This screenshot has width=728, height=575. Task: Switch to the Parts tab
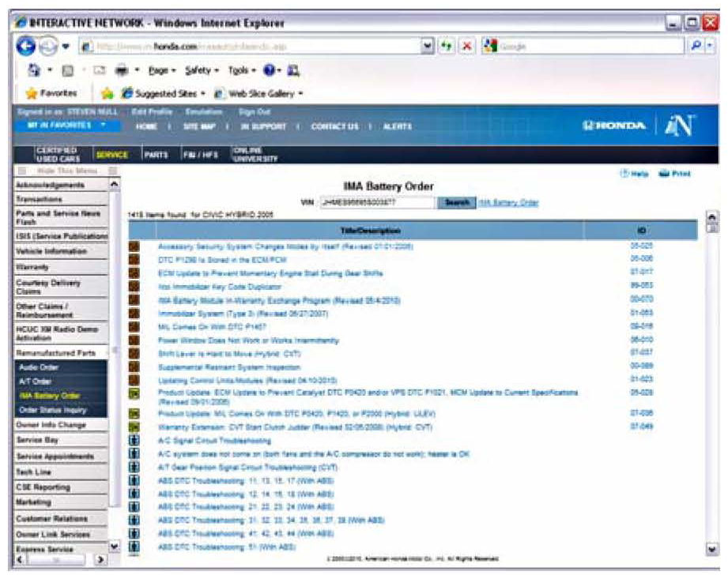pyautogui.click(x=157, y=156)
